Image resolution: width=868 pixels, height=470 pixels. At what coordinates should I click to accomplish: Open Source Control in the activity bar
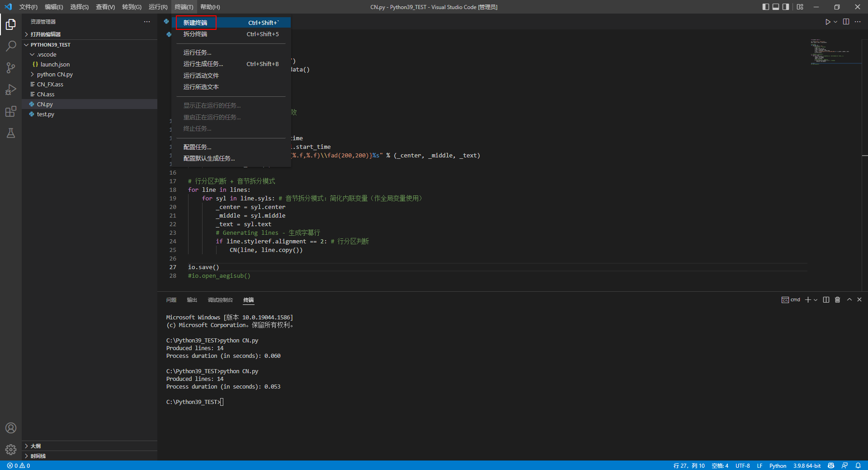point(11,68)
